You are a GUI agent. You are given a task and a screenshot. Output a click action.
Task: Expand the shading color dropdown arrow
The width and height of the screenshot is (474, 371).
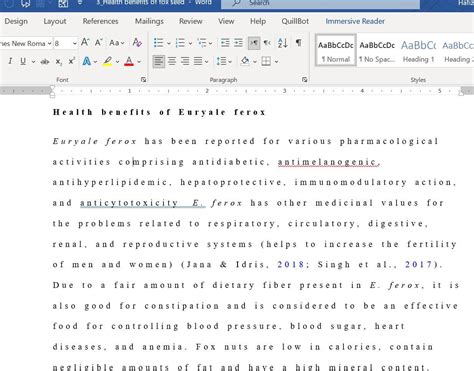click(x=255, y=62)
